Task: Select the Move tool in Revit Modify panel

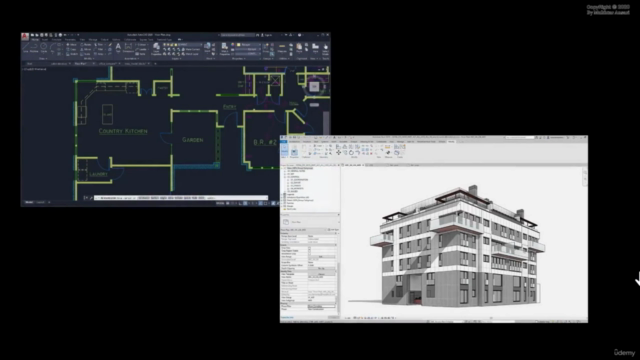Action: click(339, 153)
